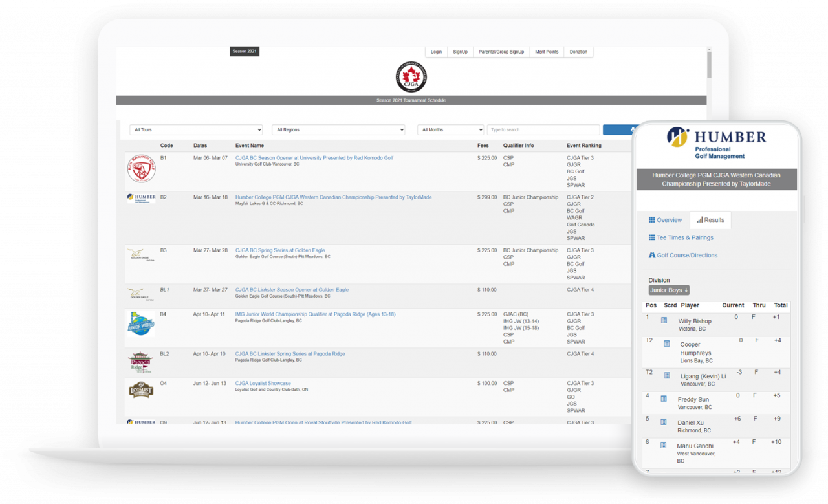The width and height of the screenshot is (828, 504).
Task: Click the Red Komodo Golf event logo
Action: (x=142, y=168)
